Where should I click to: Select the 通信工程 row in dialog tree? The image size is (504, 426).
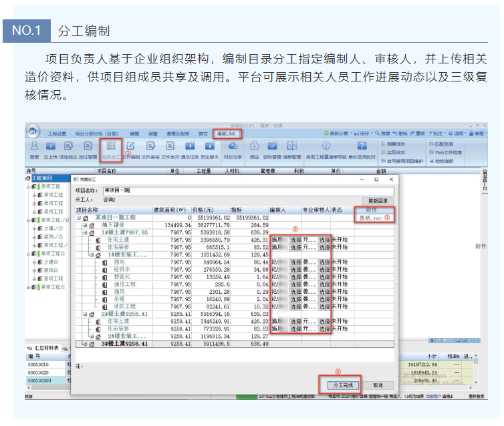[x=235, y=284]
